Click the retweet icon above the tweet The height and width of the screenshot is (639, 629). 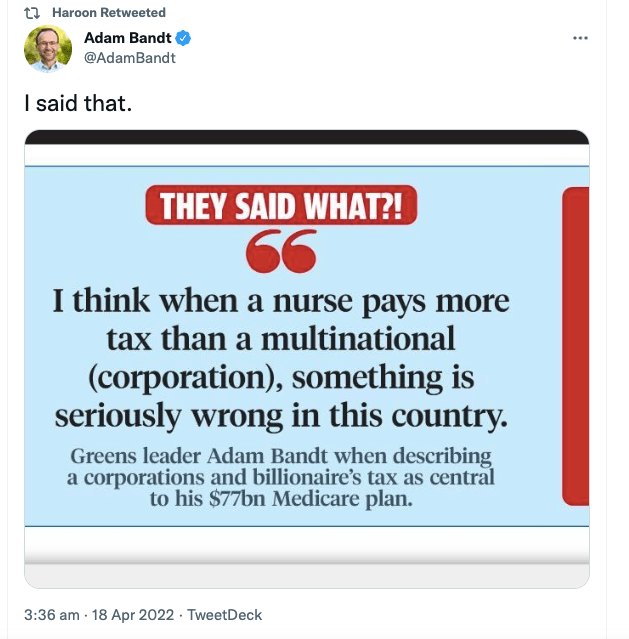pyautogui.click(x=31, y=13)
